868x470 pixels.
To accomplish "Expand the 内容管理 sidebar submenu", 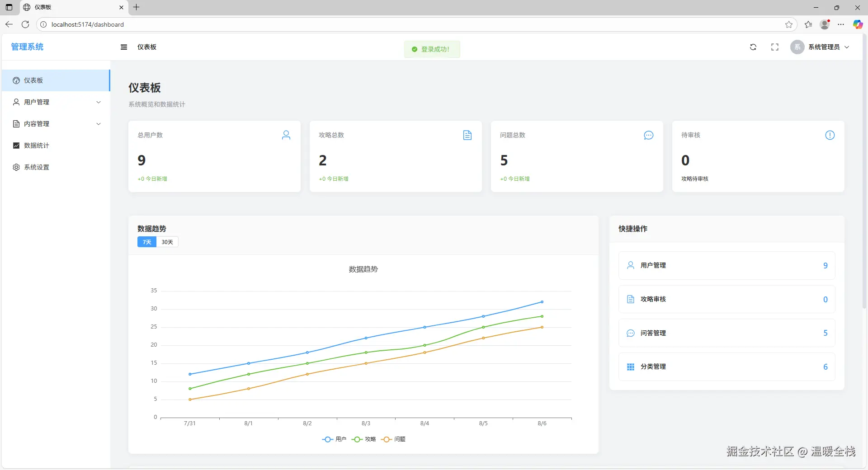I will point(56,124).
